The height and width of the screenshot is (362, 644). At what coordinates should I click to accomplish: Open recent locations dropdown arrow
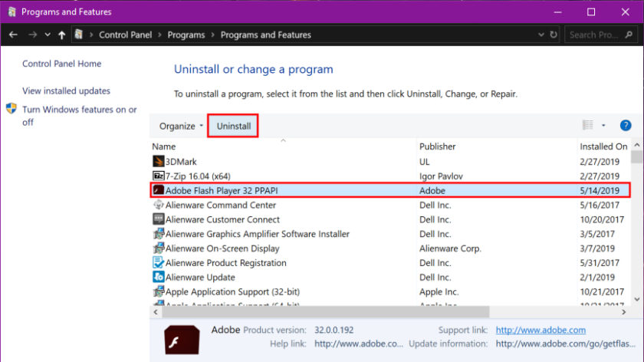point(48,35)
